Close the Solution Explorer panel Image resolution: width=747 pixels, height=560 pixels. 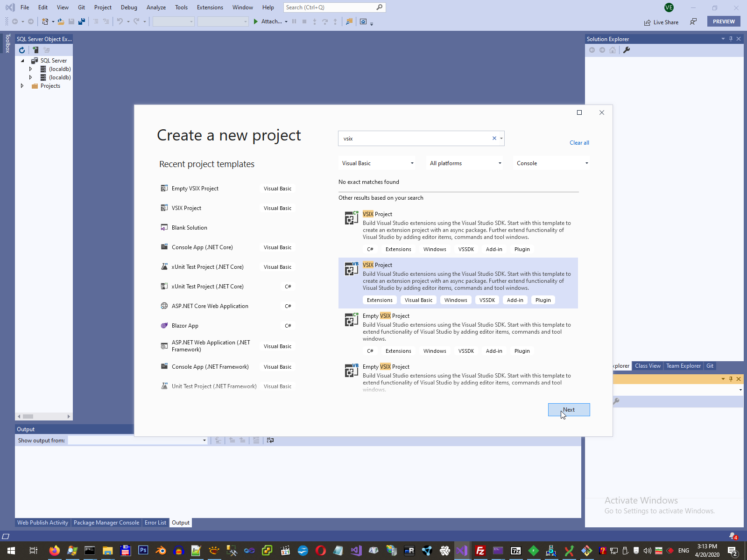pos(739,39)
